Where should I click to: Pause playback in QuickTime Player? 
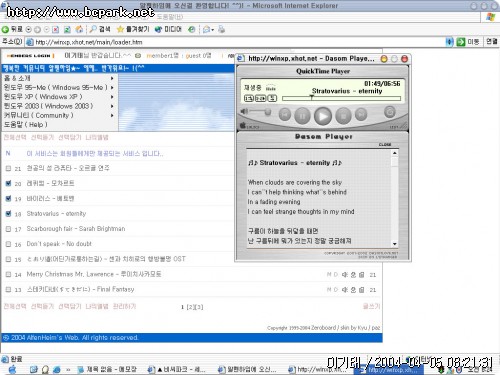(302, 116)
